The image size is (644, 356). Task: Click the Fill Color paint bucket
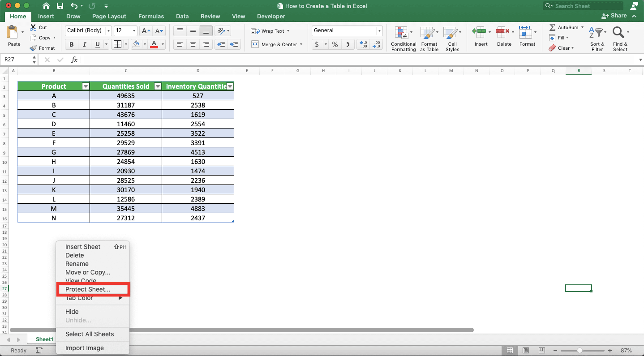coord(137,44)
